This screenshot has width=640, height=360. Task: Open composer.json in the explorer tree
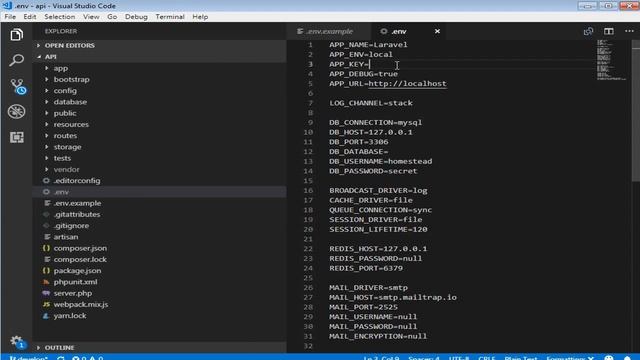159,248
